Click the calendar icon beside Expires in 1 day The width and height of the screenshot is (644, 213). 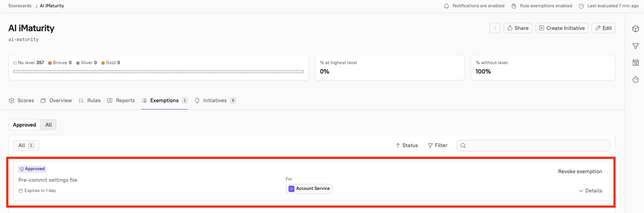coord(20,191)
